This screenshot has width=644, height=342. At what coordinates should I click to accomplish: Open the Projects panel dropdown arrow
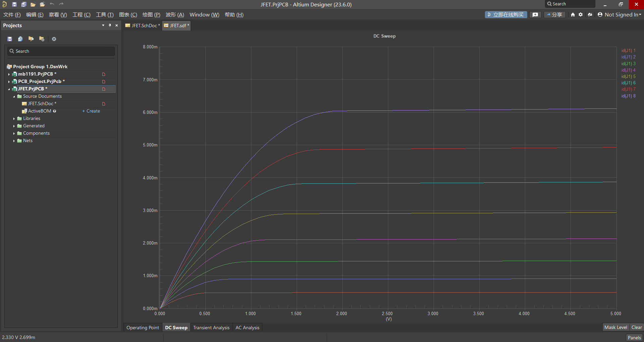pyautogui.click(x=103, y=26)
